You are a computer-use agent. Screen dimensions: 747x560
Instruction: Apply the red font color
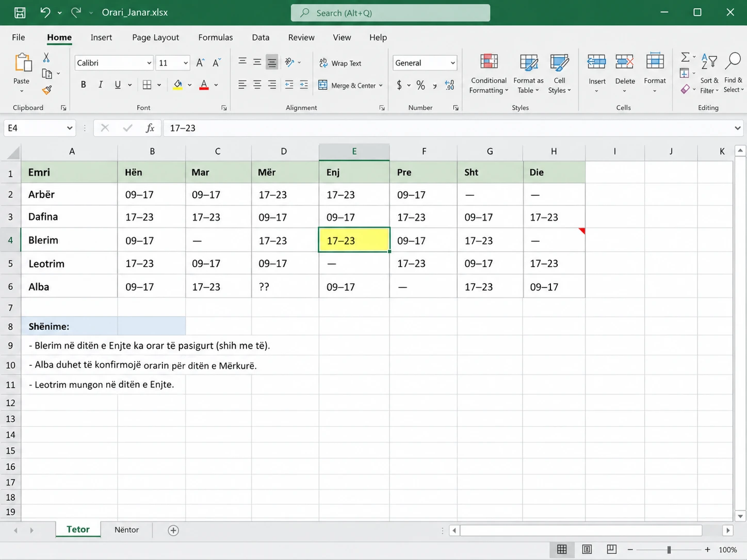[204, 85]
